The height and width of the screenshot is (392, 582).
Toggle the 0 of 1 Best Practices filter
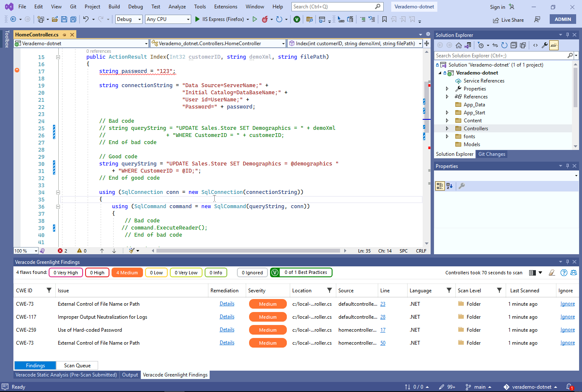[301, 273]
